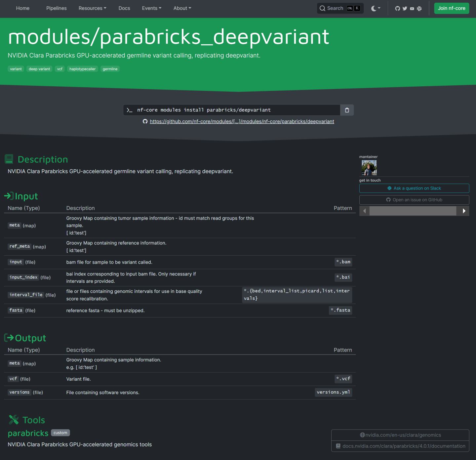Click the Description section book icon
Image resolution: width=476 pixels, height=460 pixels.
[9, 159]
